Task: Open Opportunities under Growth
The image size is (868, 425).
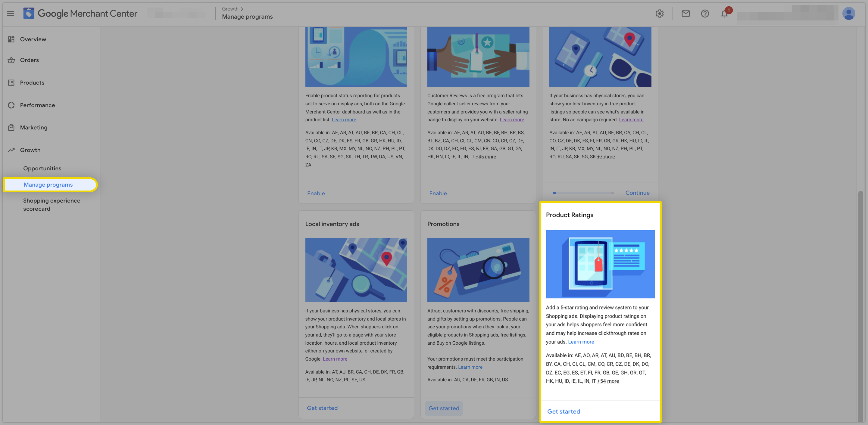Action: (x=42, y=168)
